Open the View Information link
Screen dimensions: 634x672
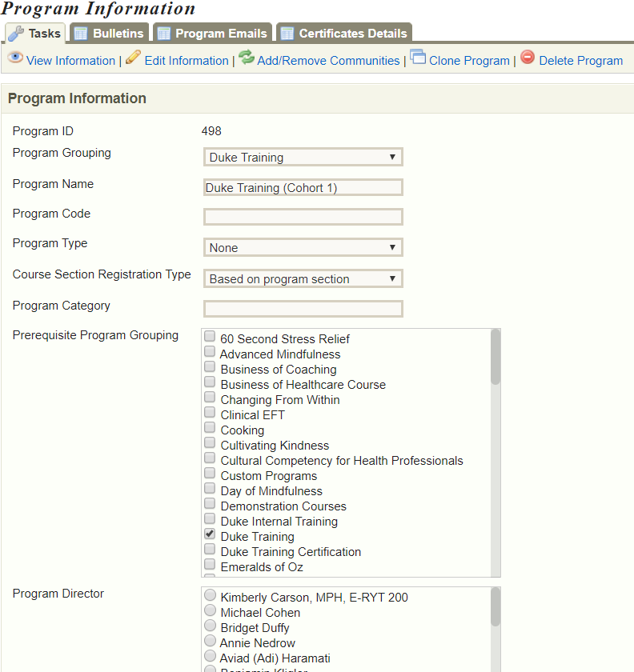(x=70, y=61)
